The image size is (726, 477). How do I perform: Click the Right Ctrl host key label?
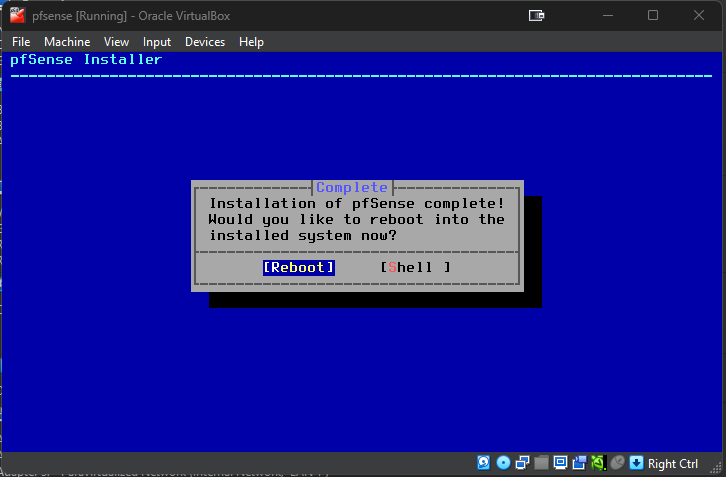[673, 464]
